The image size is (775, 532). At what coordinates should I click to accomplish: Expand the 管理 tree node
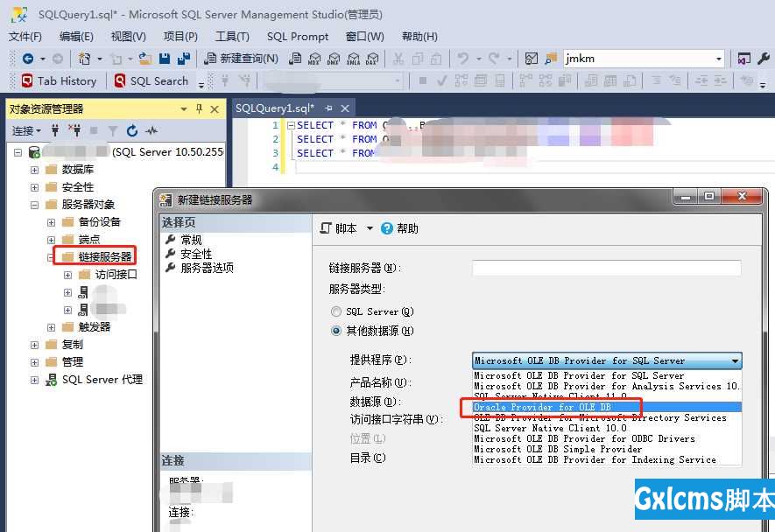(34, 362)
